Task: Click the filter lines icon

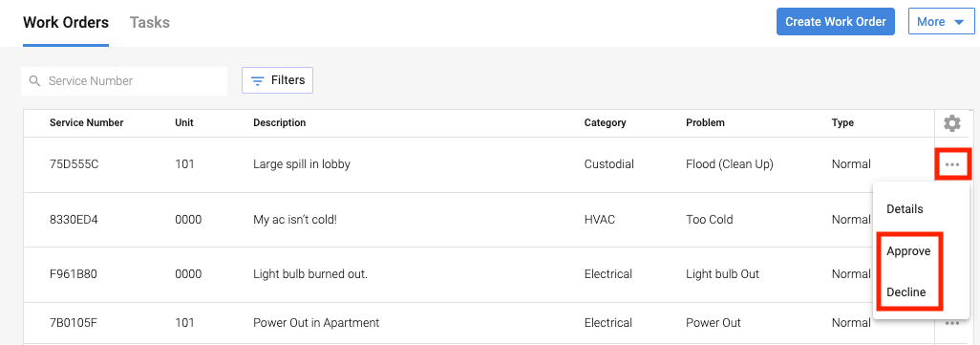Action: [x=257, y=80]
